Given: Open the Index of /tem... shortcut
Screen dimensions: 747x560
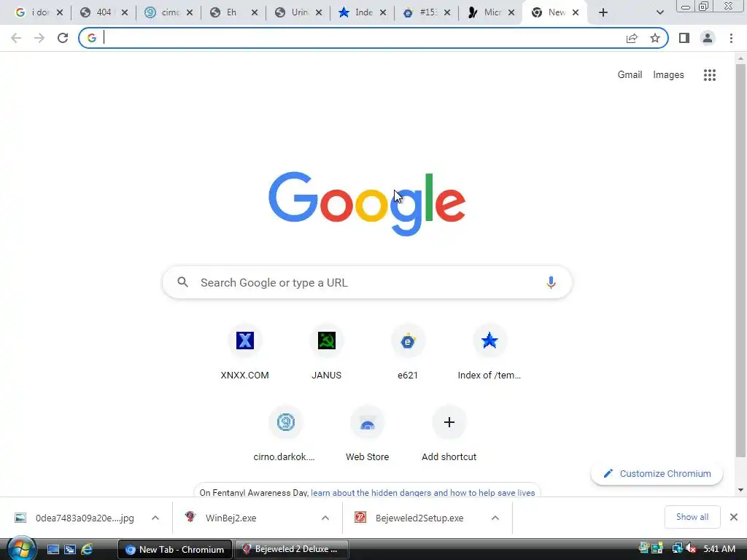Looking at the screenshot, I should pyautogui.click(x=489, y=351).
